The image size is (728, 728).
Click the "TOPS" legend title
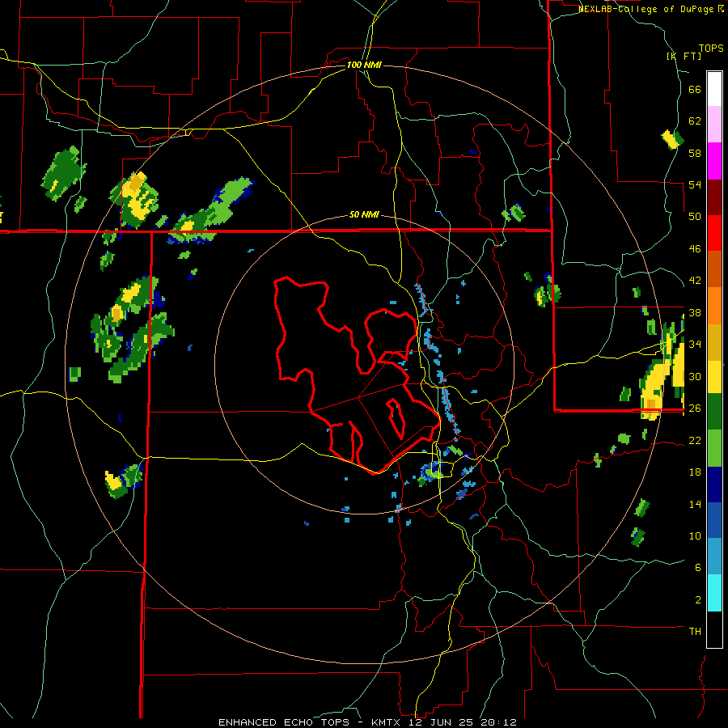[711, 49]
